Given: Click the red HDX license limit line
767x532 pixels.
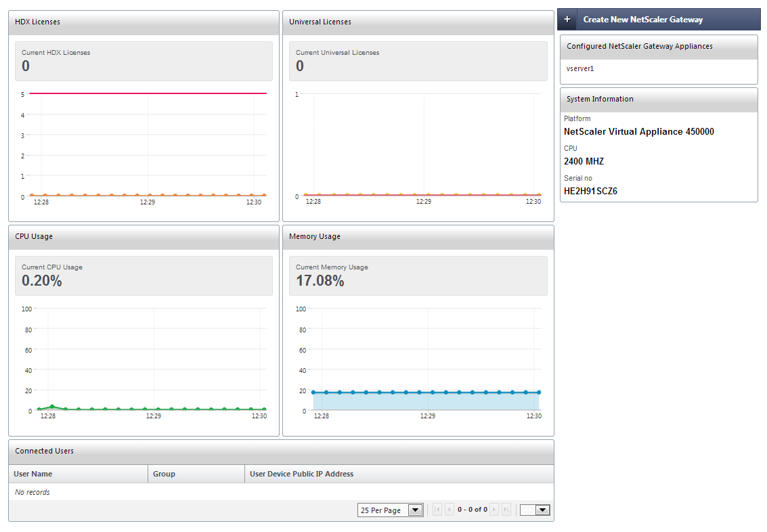Looking at the screenshot, I should [148, 93].
